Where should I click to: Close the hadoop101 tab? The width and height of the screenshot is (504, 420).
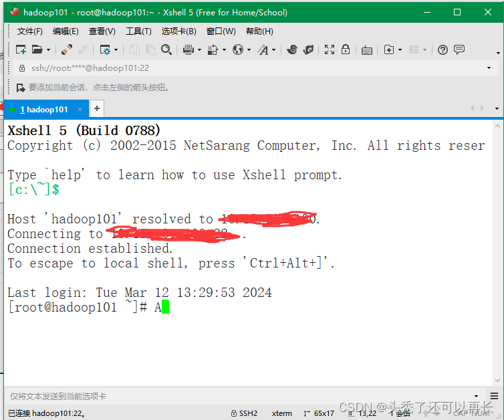(80, 109)
